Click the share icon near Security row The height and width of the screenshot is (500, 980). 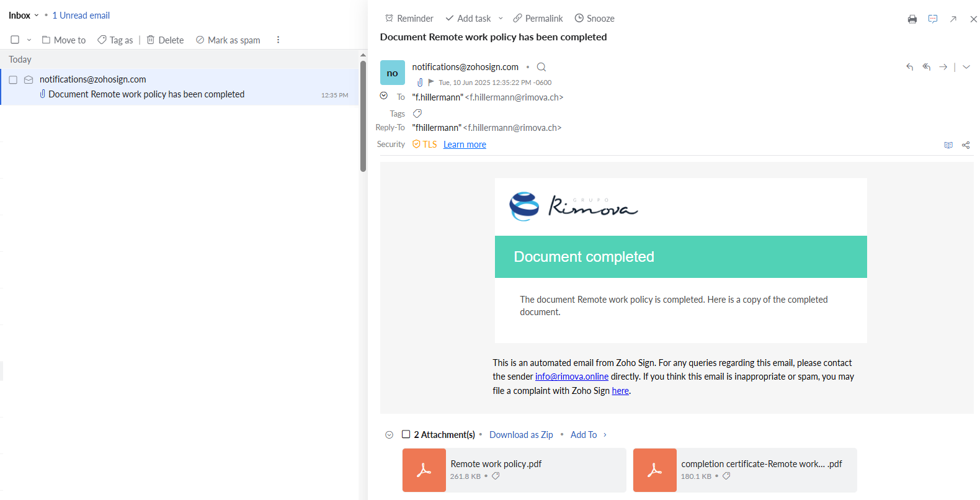966,145
